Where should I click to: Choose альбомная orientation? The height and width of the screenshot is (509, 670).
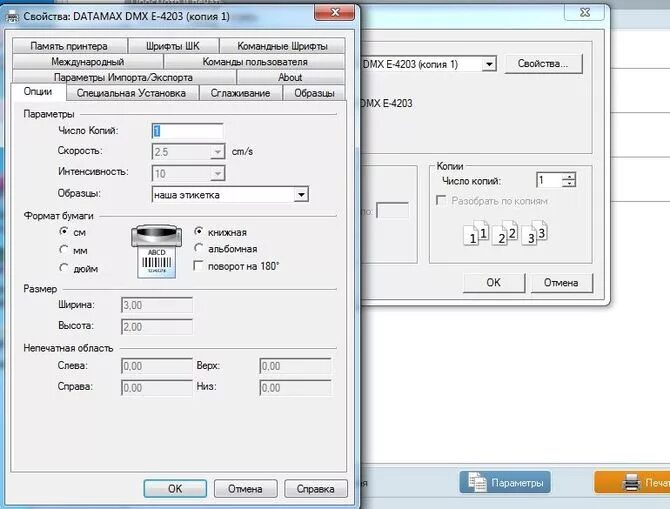point(198,247)
